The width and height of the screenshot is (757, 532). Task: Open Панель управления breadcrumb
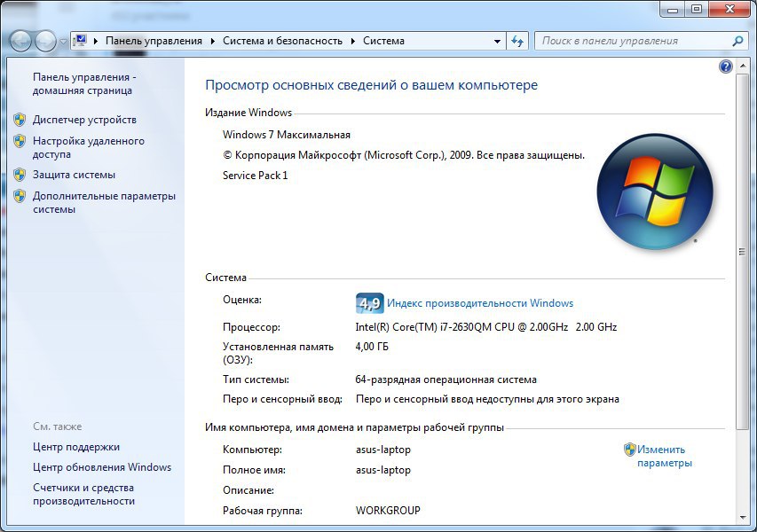pos(154,41)
